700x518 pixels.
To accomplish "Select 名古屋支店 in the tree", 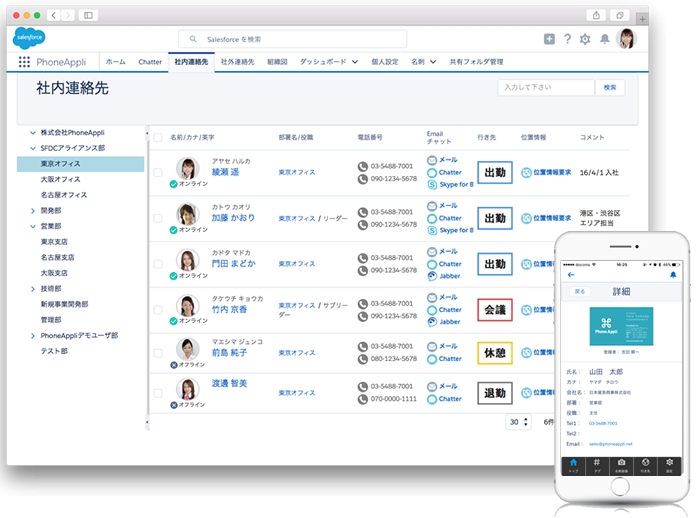I will [x=57, y=258].
